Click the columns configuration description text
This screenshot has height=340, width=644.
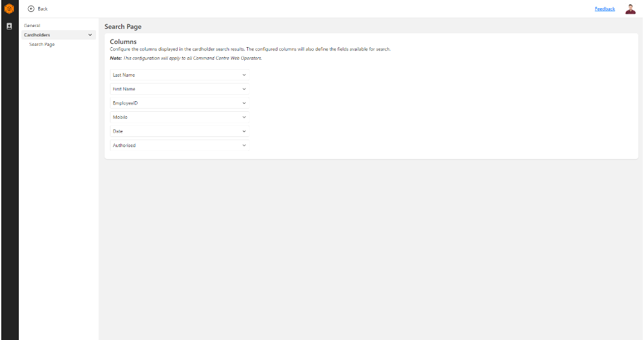click(250, 49)
